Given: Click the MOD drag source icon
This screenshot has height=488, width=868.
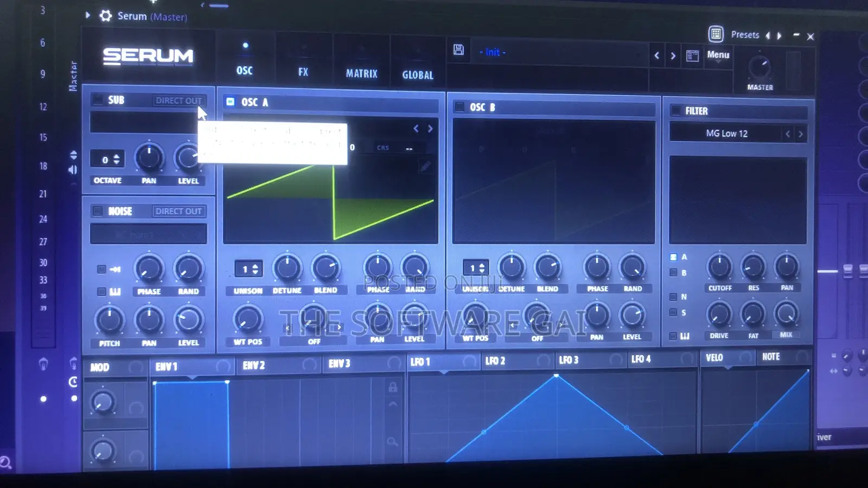Looking at the screenshot, I should click(136, 367).
